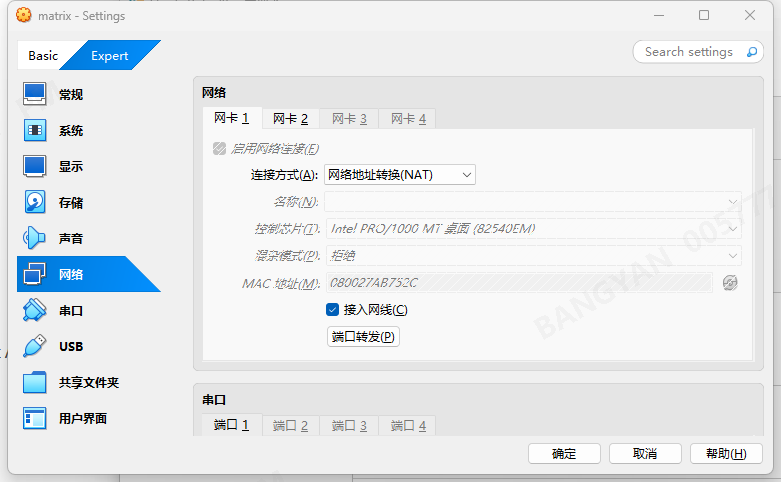Select the 端口 3 serial port tab
This screenshot has width=781, height=482.
[x=349, y=426]
